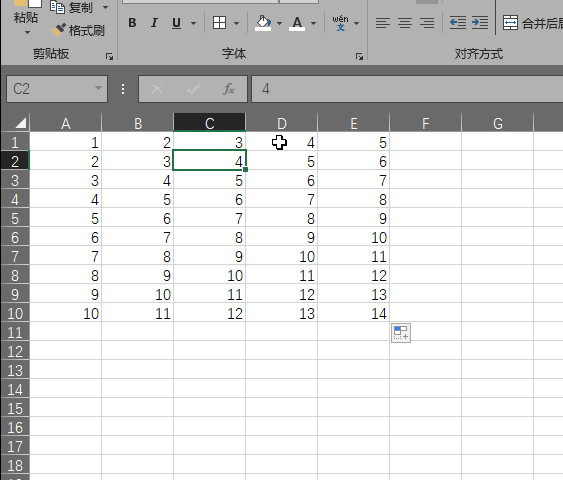Center align text
The height and width of the screenshot is (480, 563).
[405, 23]
